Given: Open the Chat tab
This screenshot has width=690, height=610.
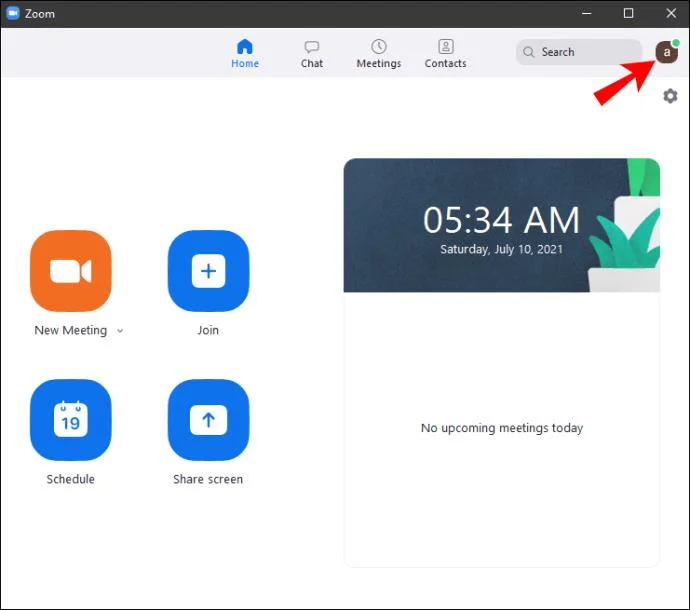Looking at the screenshot, I should 312,54.
